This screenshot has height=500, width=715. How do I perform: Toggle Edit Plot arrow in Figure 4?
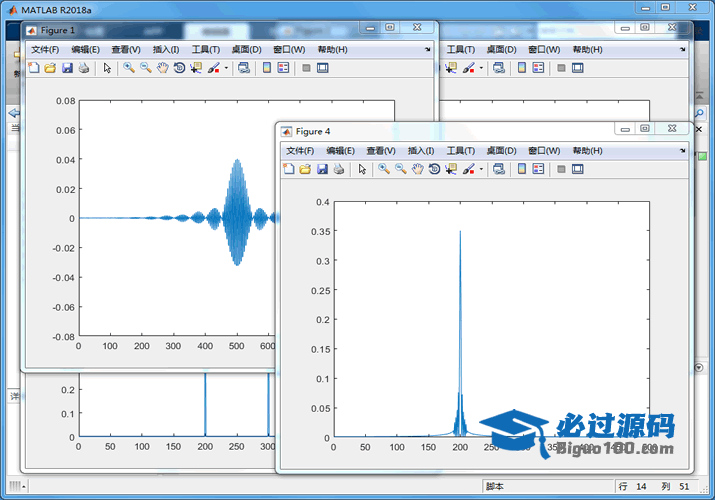coord(362,169)
